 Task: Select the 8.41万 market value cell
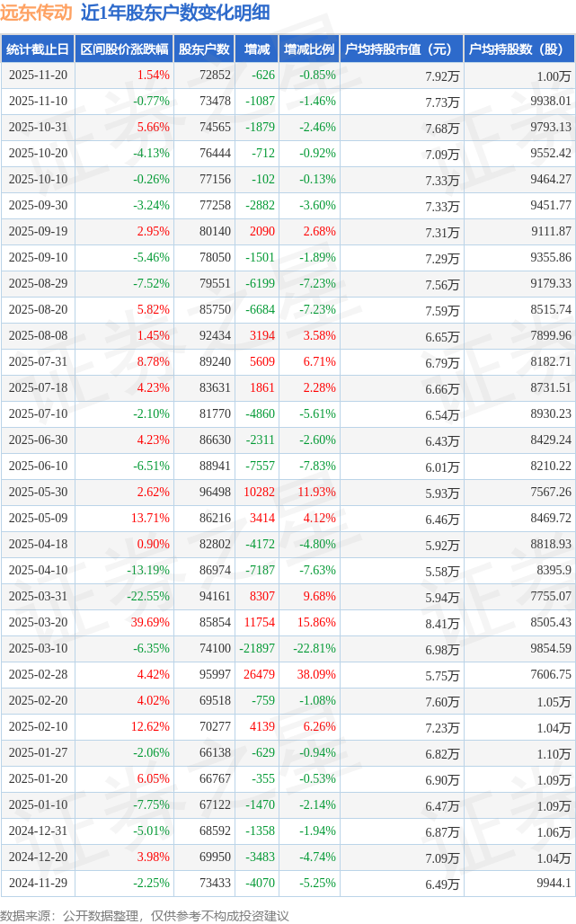pyautogui.click(x=442, y=623)
